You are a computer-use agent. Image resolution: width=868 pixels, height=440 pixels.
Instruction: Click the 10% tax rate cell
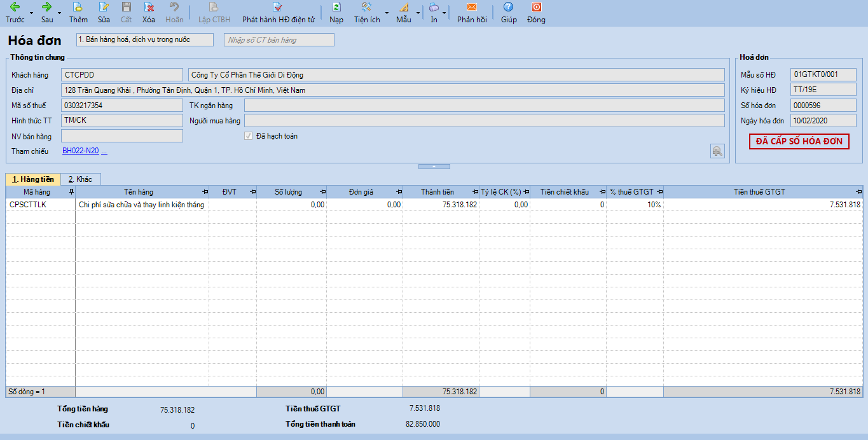pos(635,205)
